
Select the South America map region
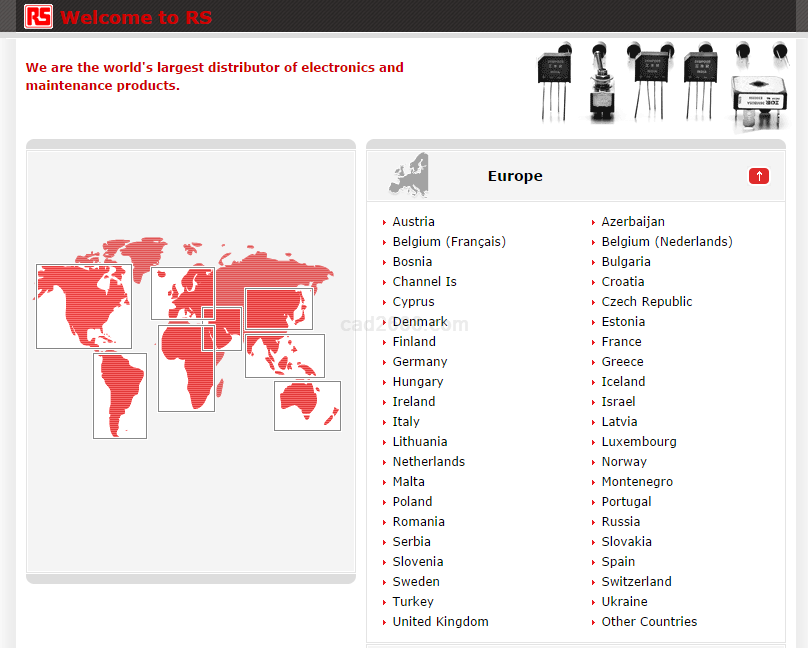click(120, 396)
